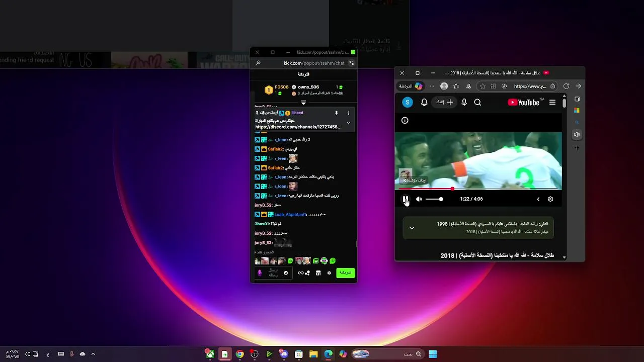Click the Edge forward arrow

[x=578, y=86]
